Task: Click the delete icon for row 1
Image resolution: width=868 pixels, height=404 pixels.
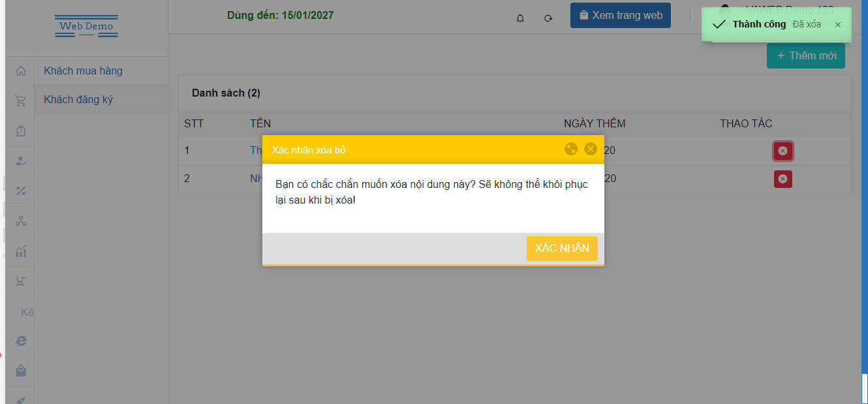Action: coord(783,151)
